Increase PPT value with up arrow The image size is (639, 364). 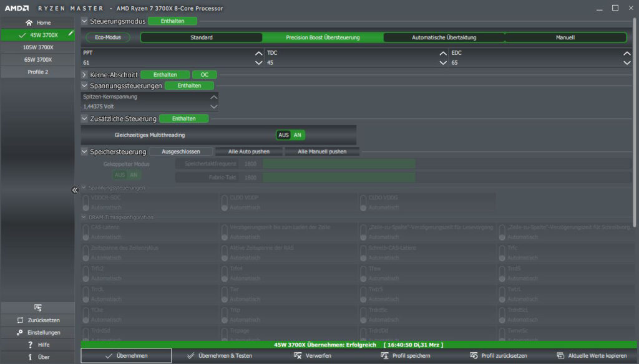(x=259, y=53)
